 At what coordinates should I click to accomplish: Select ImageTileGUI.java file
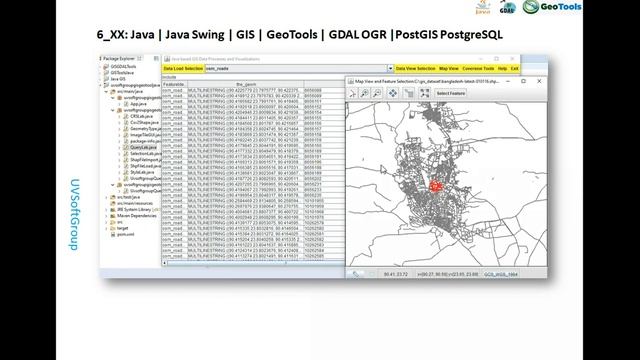[145, 135]
